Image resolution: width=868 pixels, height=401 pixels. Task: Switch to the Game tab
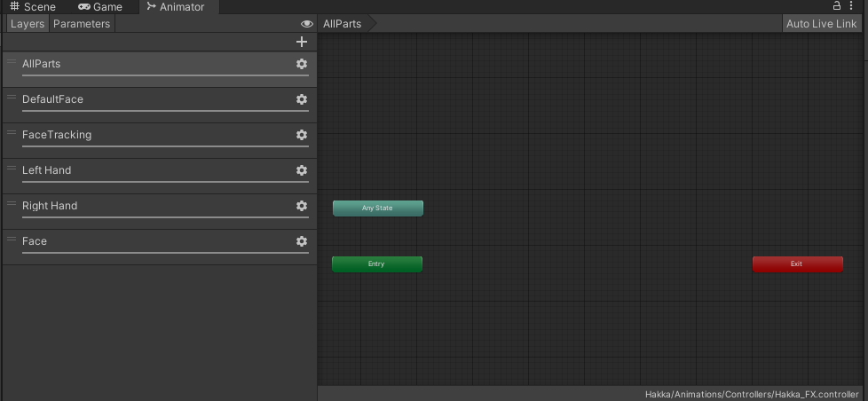pos(100,6)
